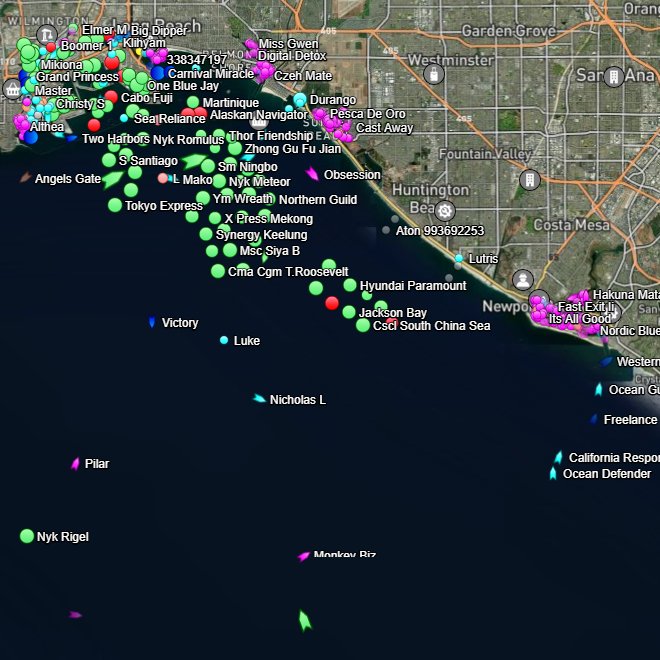
Task: Select the magenta Obsession vessel marker
Action: pos(312,173)
